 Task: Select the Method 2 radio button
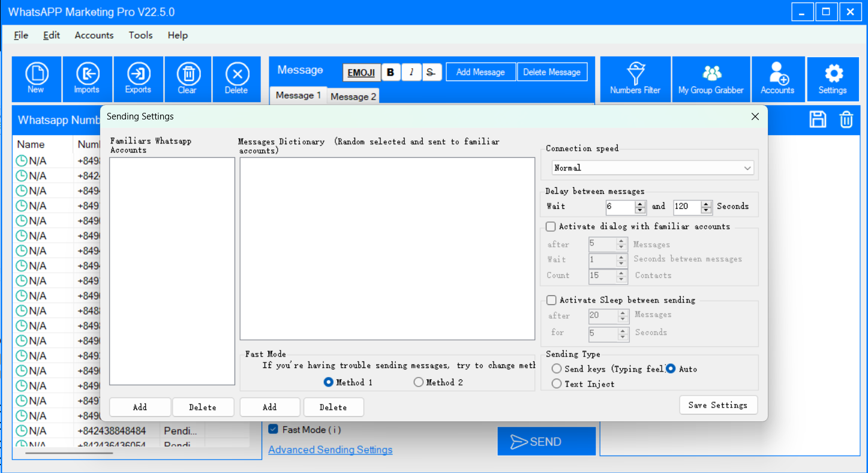(x=419, y=382)
